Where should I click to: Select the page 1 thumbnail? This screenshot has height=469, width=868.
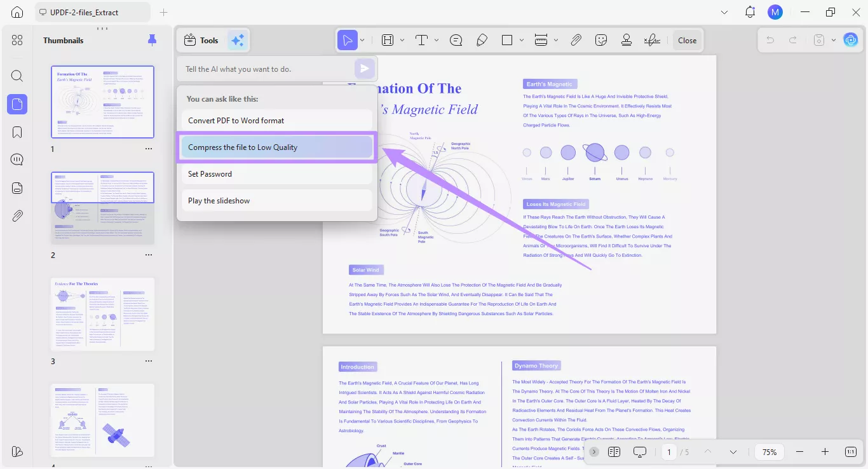[x=102, y=102]
